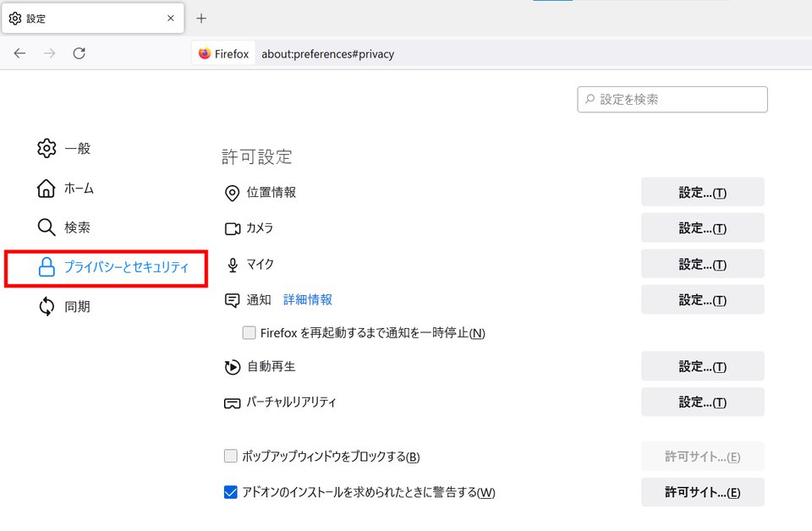Click the house icon beside ホーム

(x=46, y=189)
